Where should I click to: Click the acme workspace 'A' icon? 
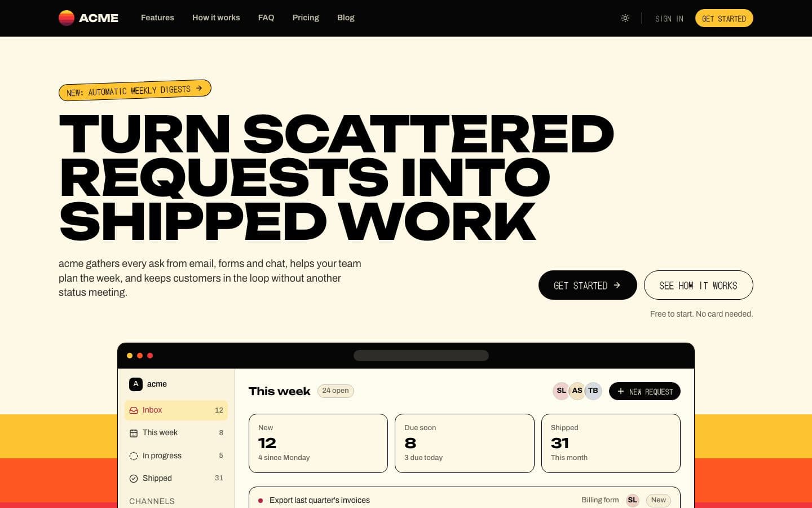pos(136,384)
